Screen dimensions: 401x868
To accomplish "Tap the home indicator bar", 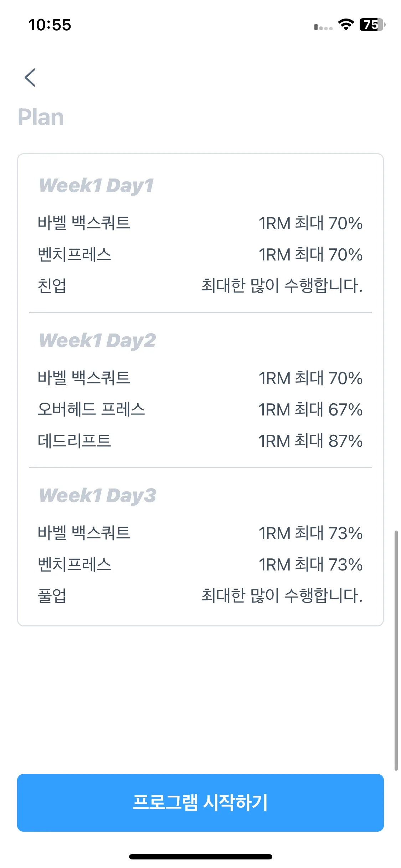I will 200,857.
